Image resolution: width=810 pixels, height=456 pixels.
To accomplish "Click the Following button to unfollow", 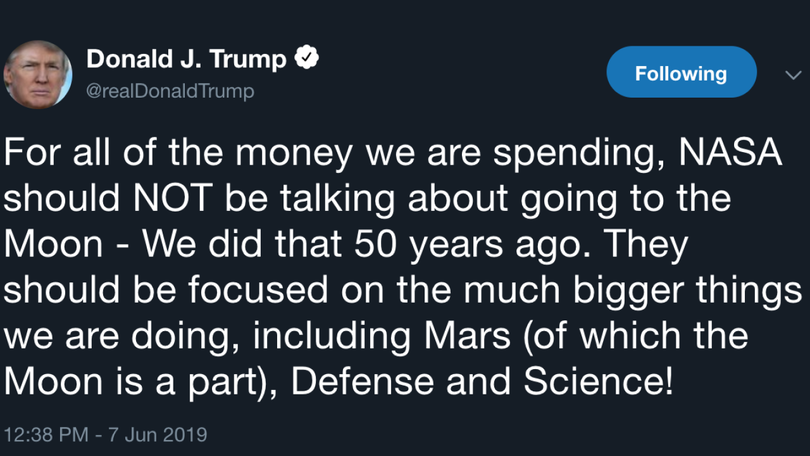I will [x=681, y=73].
